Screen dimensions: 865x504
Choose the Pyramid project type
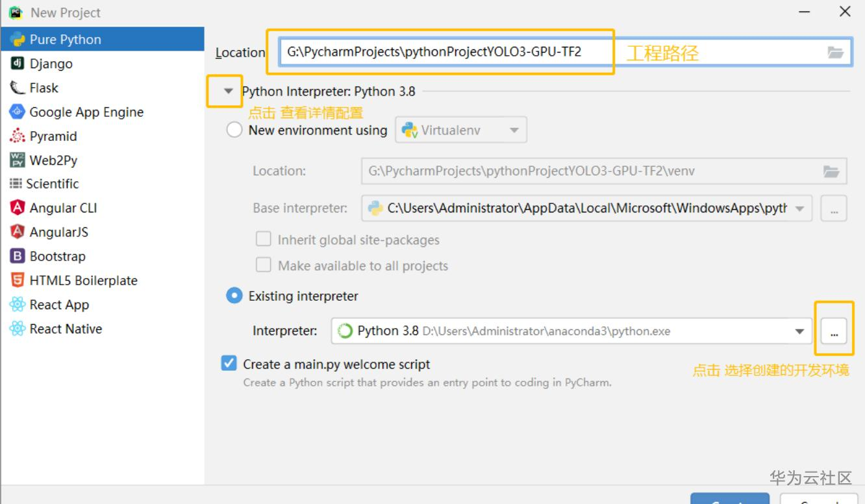tap(103, 136)
